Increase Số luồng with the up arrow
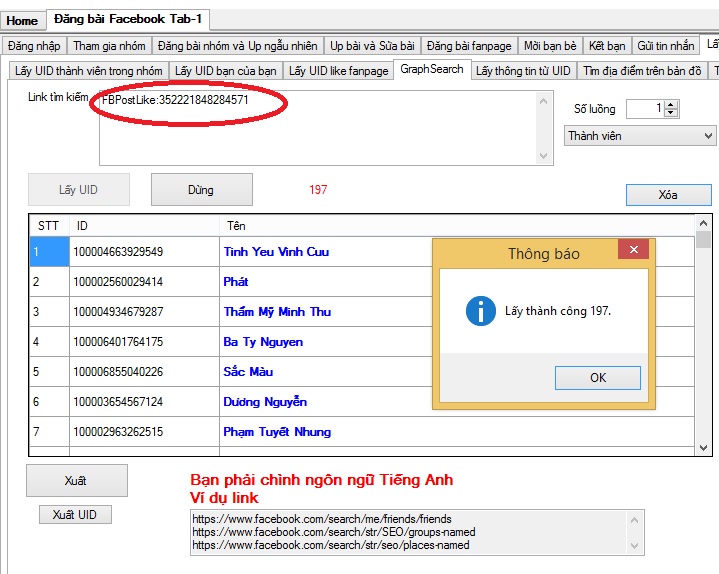 [671, 105]
